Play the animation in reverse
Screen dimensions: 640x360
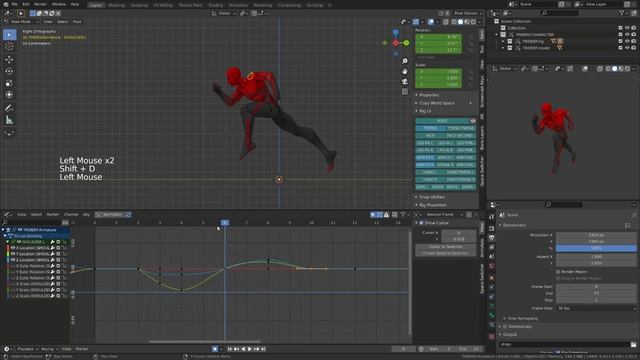[243, 349]
